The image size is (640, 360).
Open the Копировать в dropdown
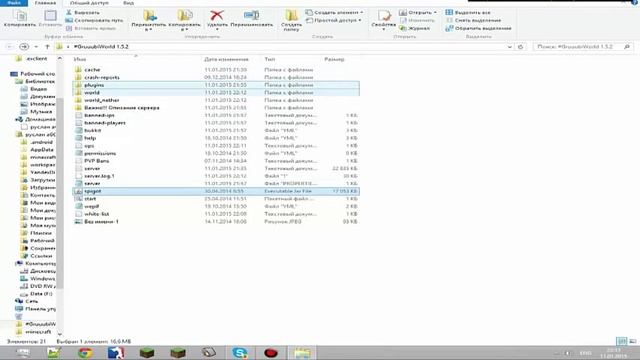click(x=184, y=20)
